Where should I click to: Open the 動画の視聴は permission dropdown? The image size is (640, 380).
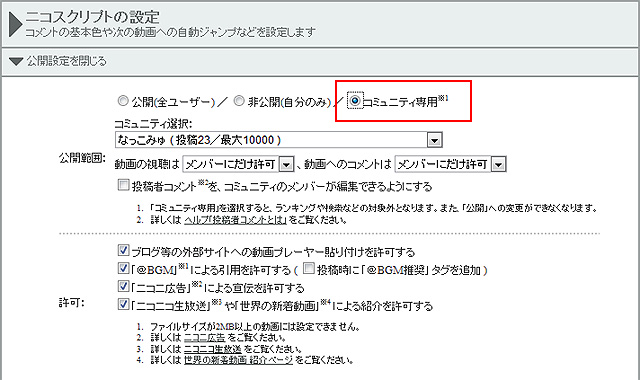(238, 164)
